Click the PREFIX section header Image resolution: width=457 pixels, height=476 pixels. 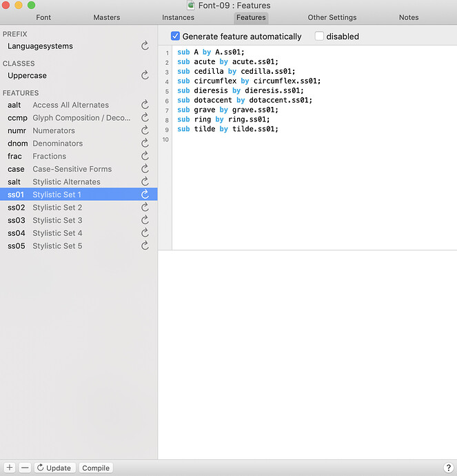(15, 34)
